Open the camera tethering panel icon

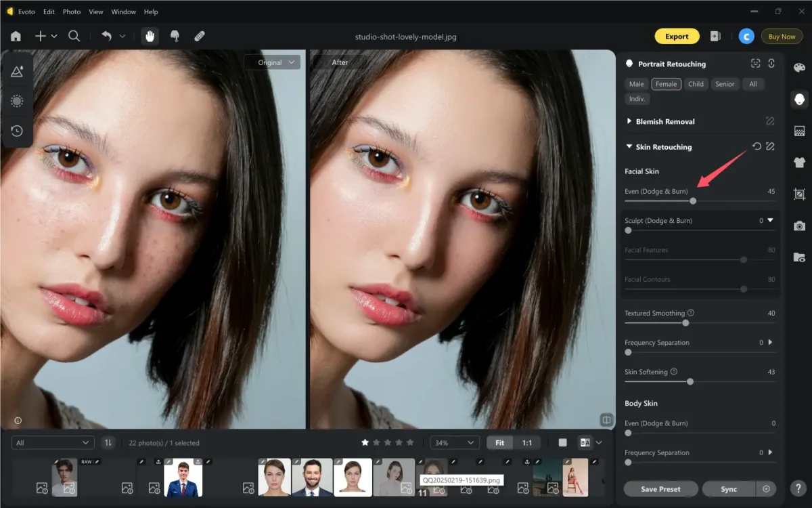[799, 226]
